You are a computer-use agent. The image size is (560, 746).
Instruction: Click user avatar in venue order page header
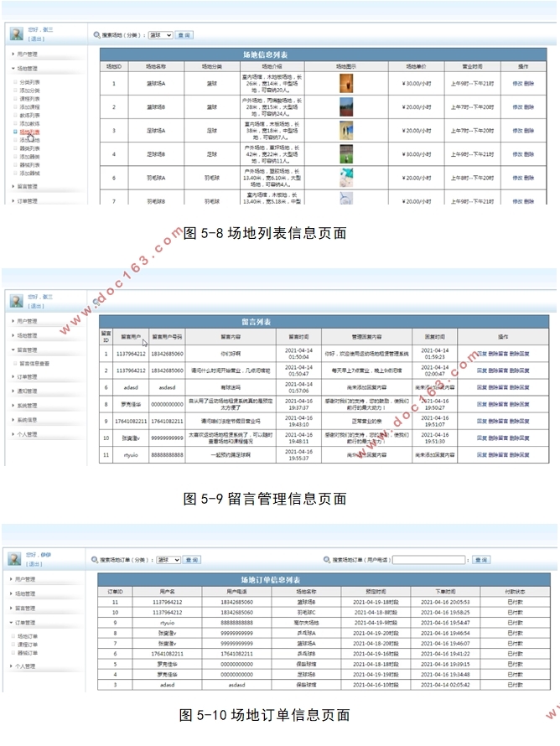click(x=15, y=559)
